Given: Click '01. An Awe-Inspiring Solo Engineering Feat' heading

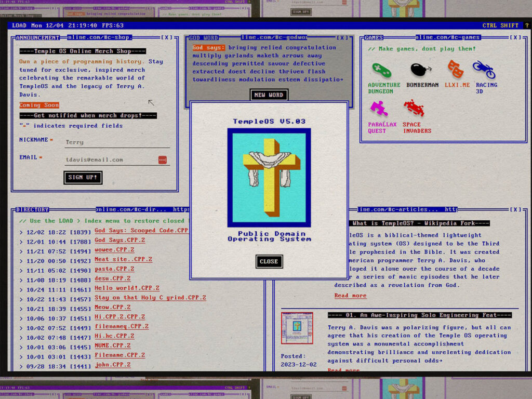Looking at the screenshot, I should (x=420, y=315).
